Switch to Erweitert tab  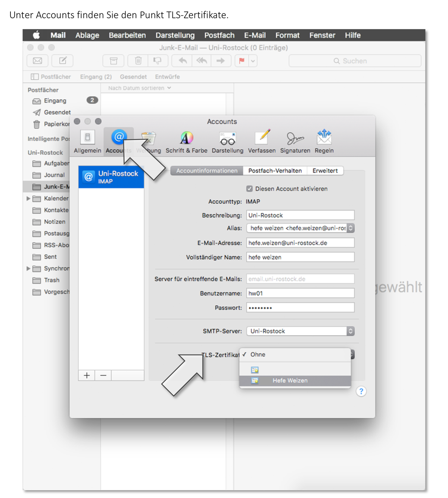click(x=325, y=170)
